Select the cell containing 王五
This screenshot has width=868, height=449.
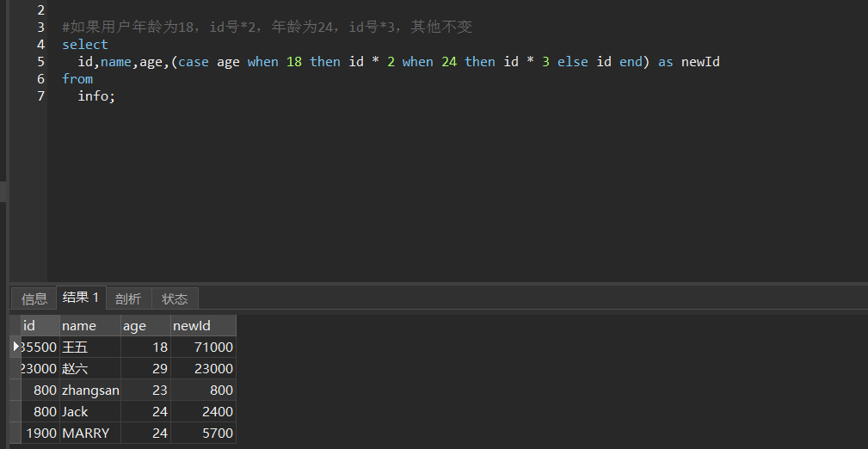[x=89, y=348]
